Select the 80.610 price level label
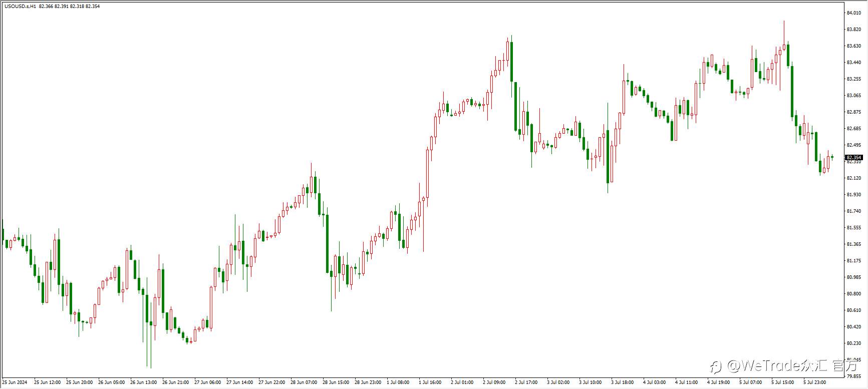 (854, 310)
